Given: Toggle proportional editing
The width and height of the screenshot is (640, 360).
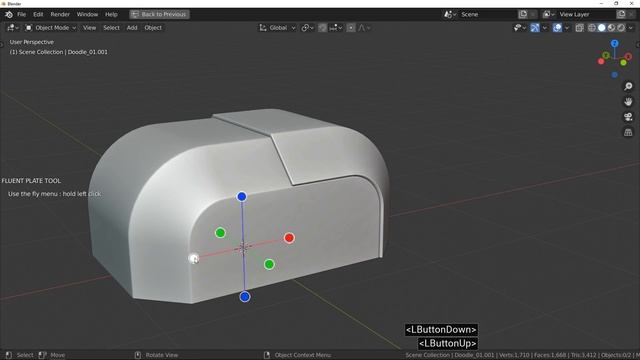Looking at the screenshot, I should pyautogui.click(x=351, y=28).
